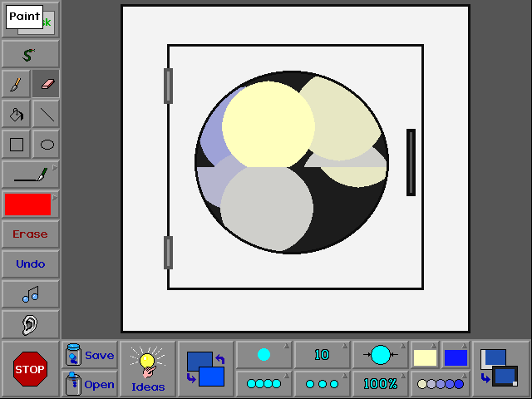
Task: Pick the pale yellow color swatch
Action: coord(425,358)
